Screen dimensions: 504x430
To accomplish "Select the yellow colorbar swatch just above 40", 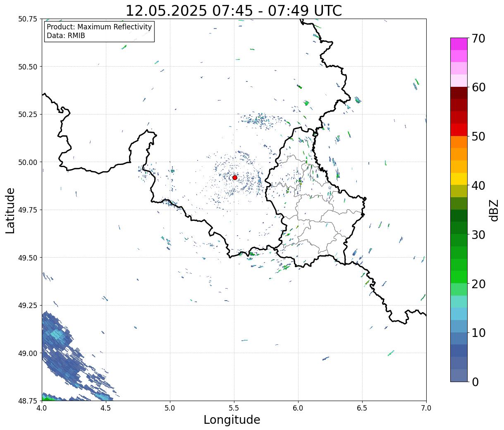I will [x=459, y=179].
